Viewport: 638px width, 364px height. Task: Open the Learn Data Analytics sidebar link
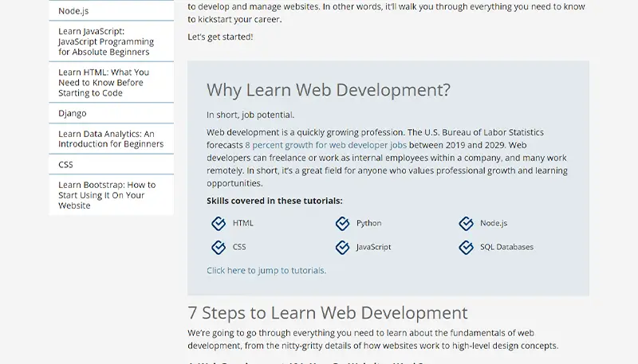pyautogui.click(x=110, y=139)
